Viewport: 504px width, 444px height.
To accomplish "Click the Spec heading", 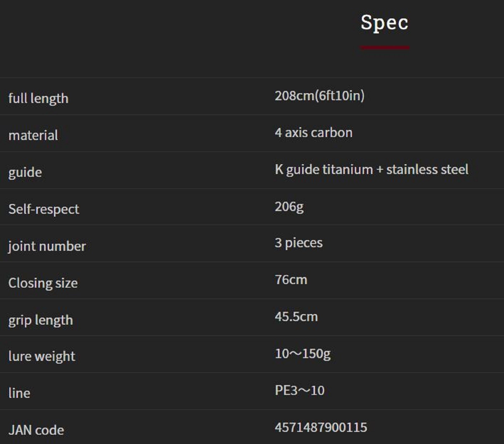I will click(x=384, y=23).
